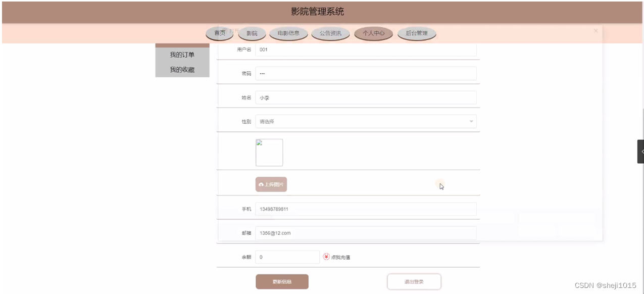
Task: Click the 余额 balance field
Action: pos(287,257)
